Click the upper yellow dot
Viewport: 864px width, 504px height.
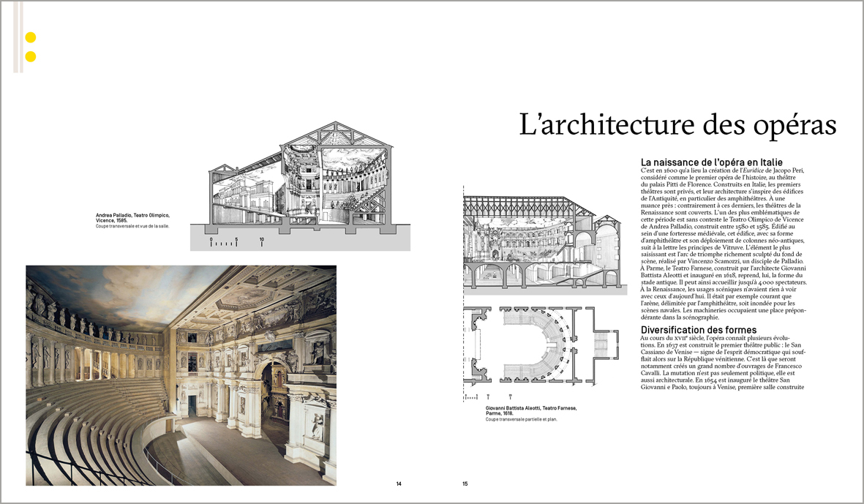[x=31, y=37]
